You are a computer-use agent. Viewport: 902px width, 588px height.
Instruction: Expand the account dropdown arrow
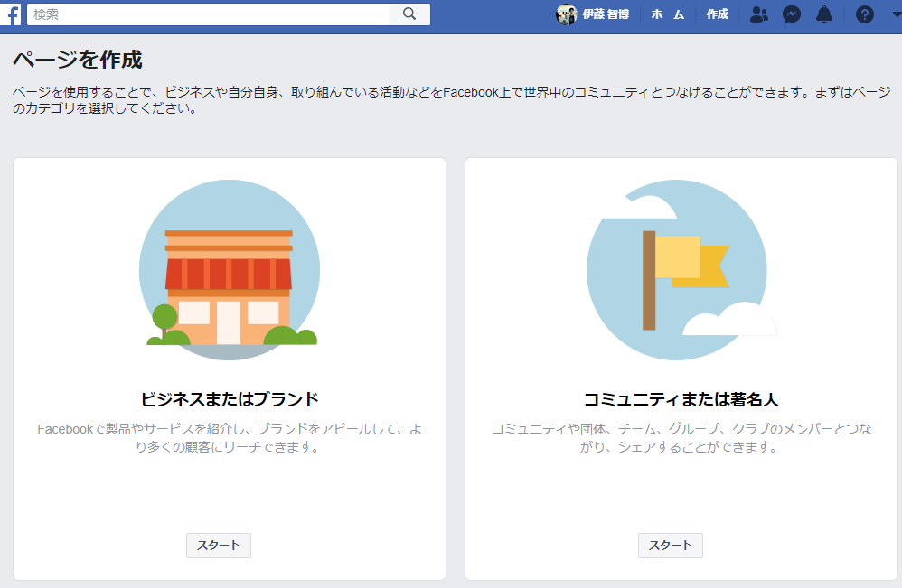click(897, 14)
